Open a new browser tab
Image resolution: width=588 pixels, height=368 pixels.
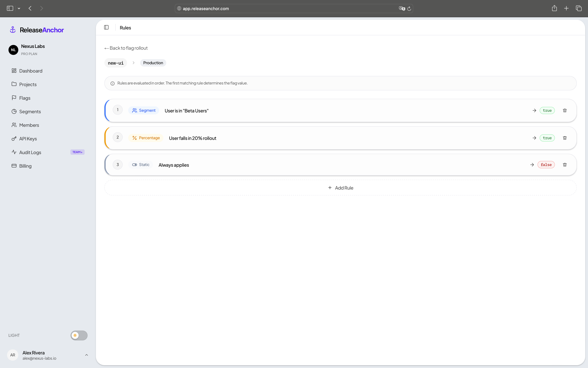click(x=566, y=8)
